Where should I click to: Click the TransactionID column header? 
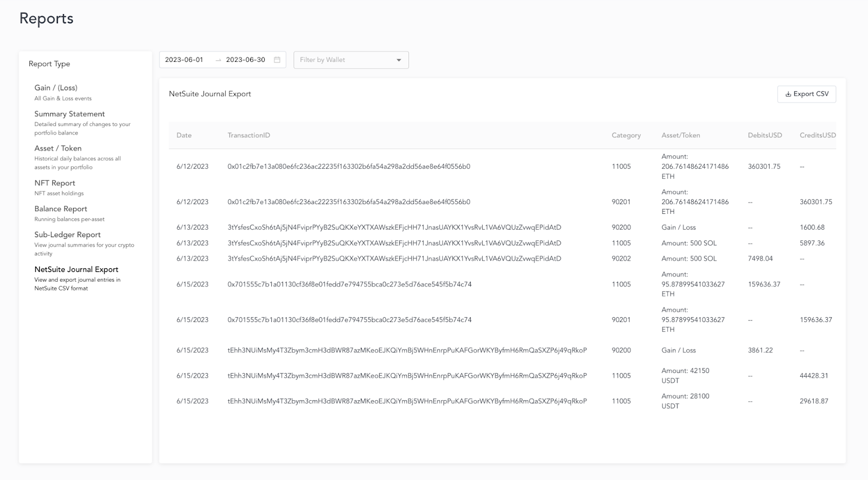point(248,135)
